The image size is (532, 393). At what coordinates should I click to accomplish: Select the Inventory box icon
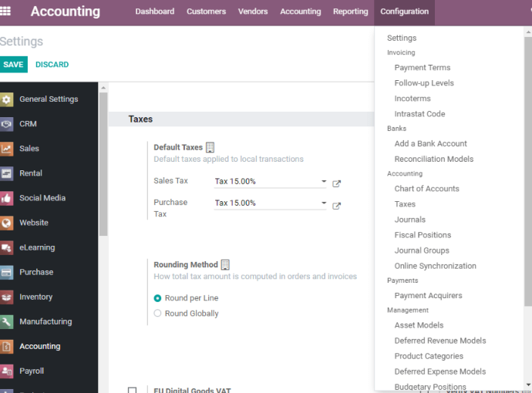tap(6, 297)
